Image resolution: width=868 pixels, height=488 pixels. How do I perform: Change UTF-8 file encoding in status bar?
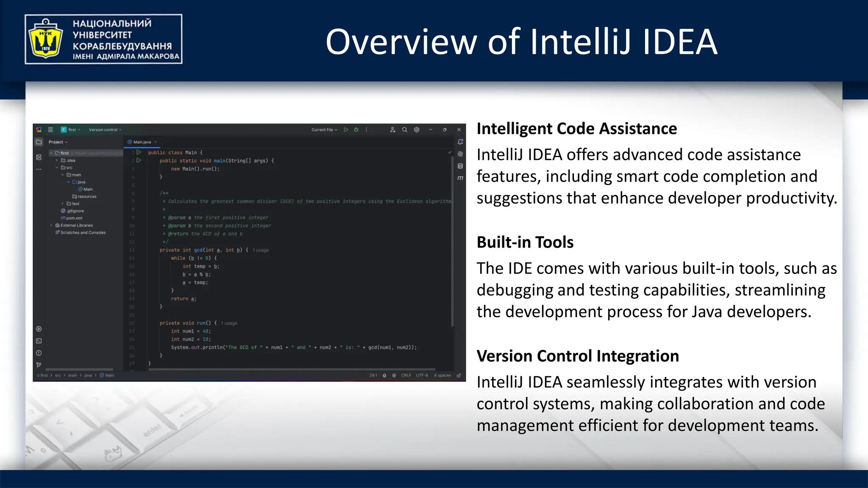coord(422,375)
